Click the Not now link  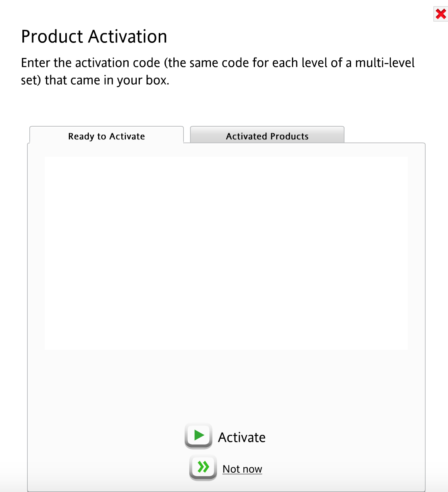click(242, 469)
